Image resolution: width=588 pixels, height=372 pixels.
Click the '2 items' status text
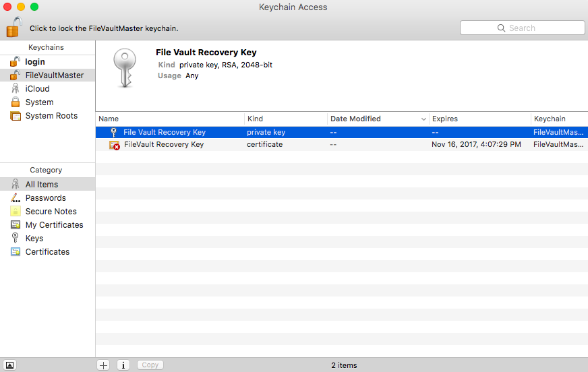click(344, 365)
